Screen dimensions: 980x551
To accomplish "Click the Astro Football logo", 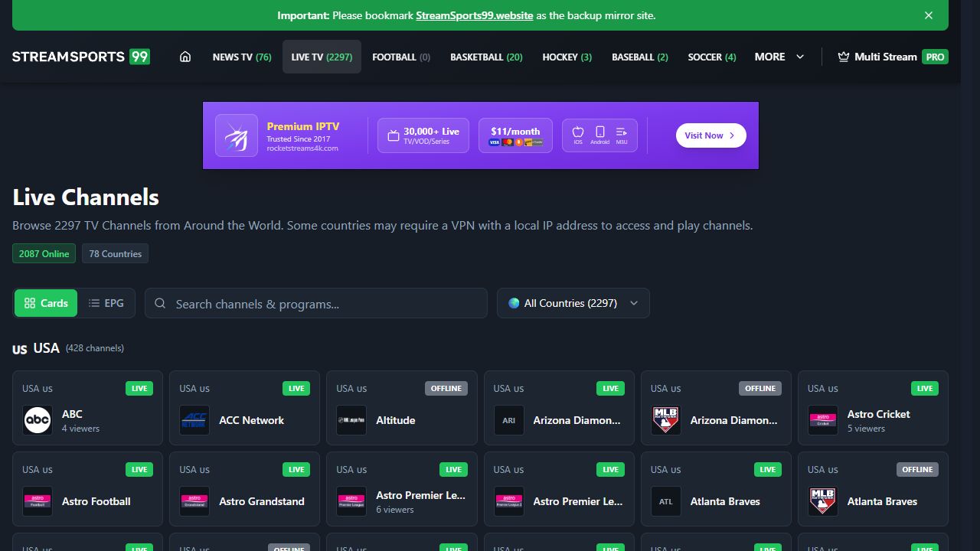I will (38, 501).
